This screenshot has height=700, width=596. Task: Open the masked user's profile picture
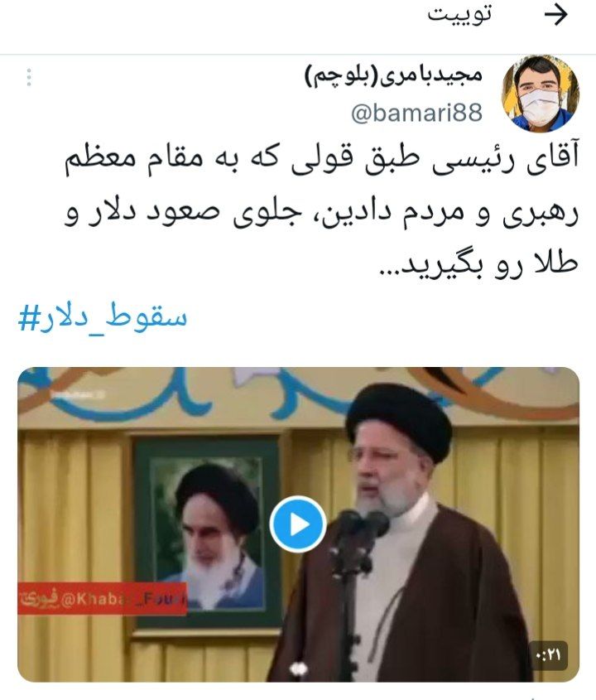[541, 94]
